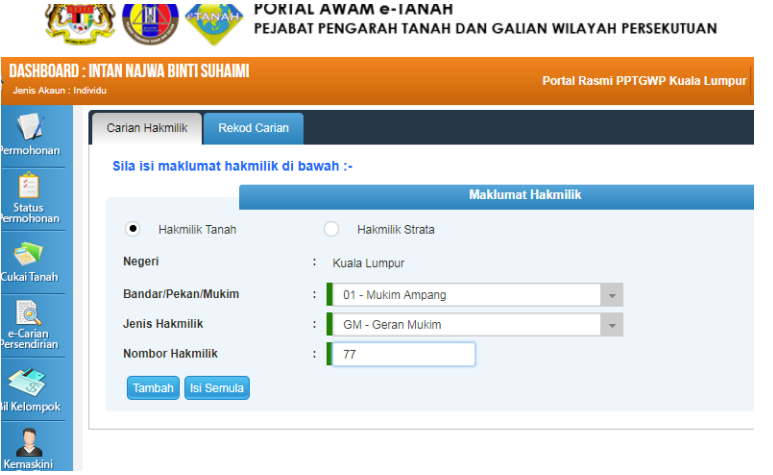The image size is (773, 475).
Task: Click the Bil Kelompok sidebar icon
Action: click(30, 384)
